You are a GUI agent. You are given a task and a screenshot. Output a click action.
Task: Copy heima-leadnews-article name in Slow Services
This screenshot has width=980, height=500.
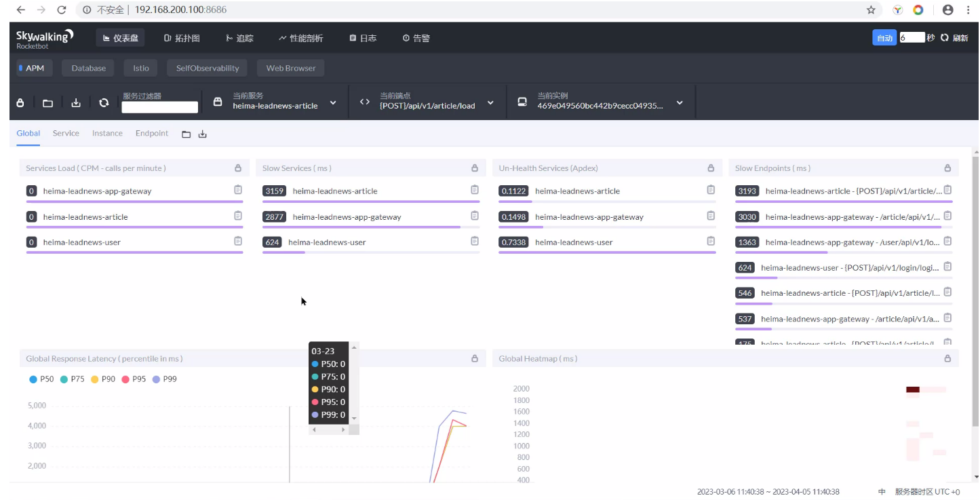[475, 190]
